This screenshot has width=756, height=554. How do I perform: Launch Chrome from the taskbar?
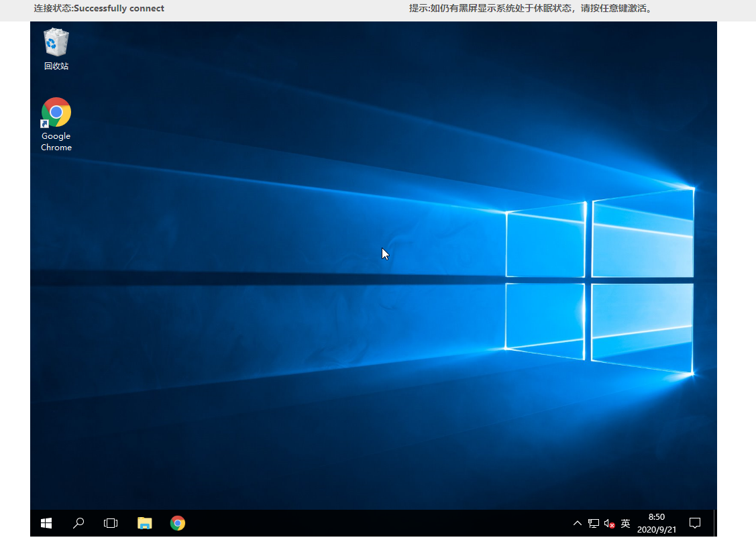click(177, 523)
